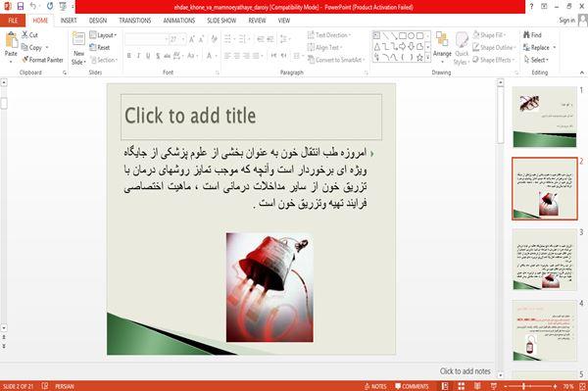Image resolution: width=588 pixels, height=391 pixels.
Task: Click the spell check status icon
Action: (45, 386)
